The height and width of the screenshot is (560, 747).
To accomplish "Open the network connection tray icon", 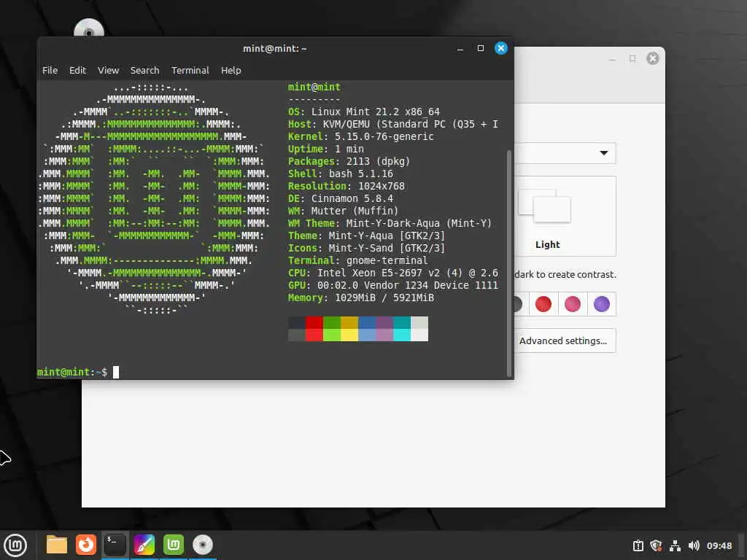I will coord(675,545).
